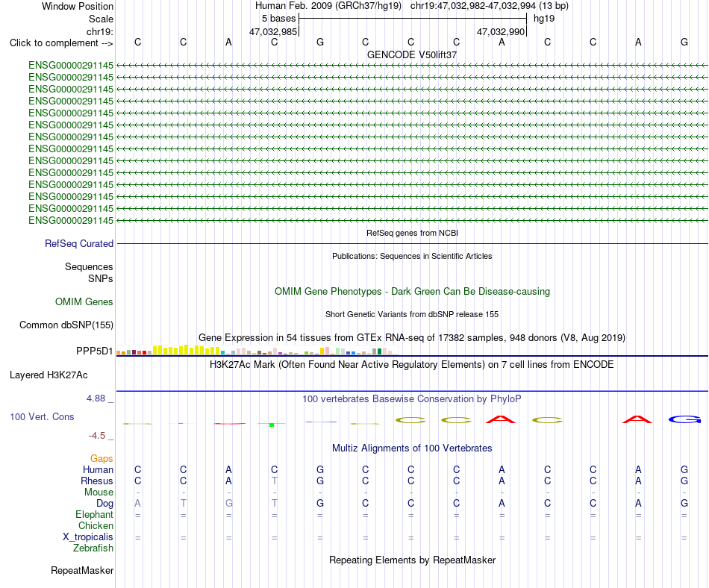Viewport: 709px width, 588px height.
Task: Click the PPP5D1 gene label
Action: click(x=95, y=351)
